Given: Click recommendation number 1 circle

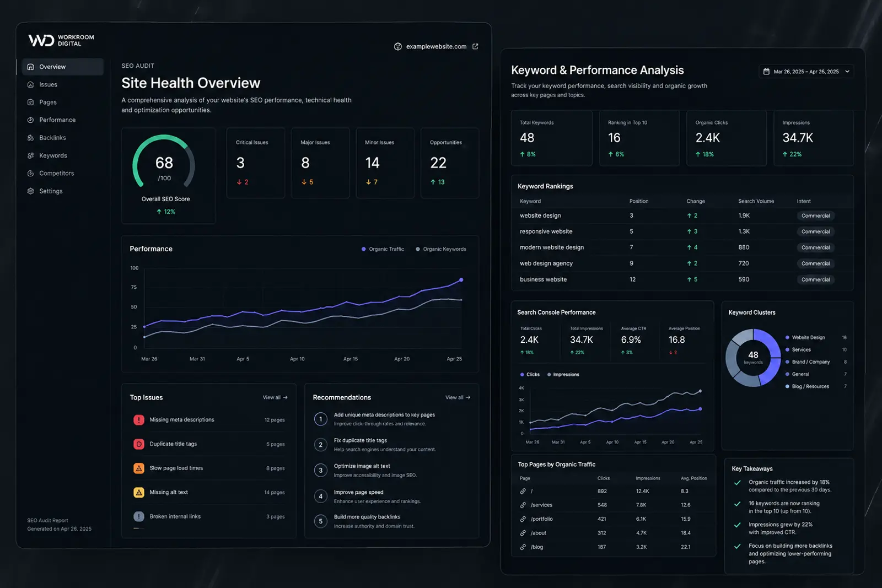Looking at the screenshot, I should pos(321,419).
